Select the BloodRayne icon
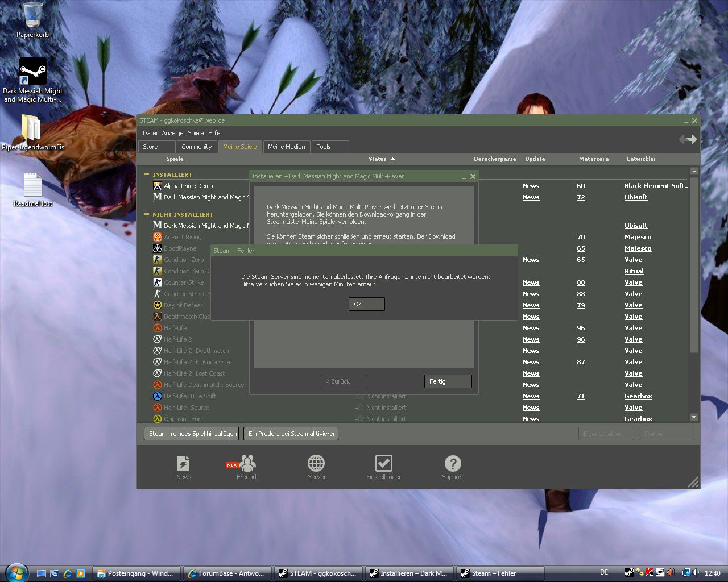Viewport: 728px width, 582px height. (x=158, y=248)
